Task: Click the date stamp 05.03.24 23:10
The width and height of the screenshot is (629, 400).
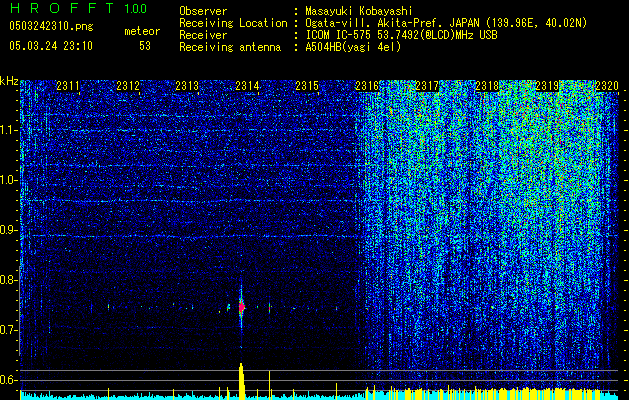Action: pyautogui.click(x=51, y=46)
